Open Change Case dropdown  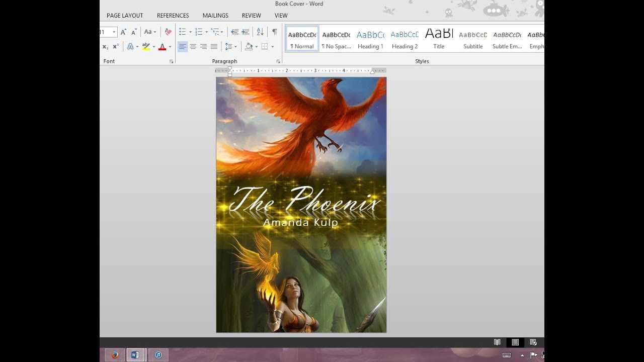coord(150,32)
